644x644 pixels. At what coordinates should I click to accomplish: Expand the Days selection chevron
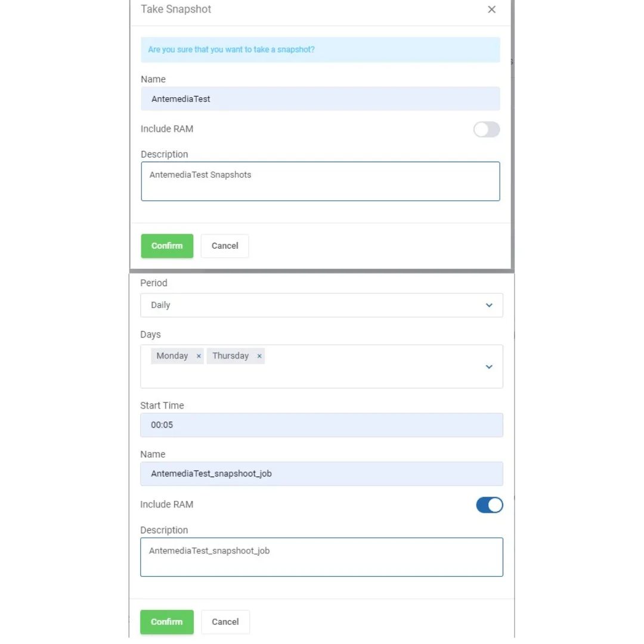tap(489, 367)
